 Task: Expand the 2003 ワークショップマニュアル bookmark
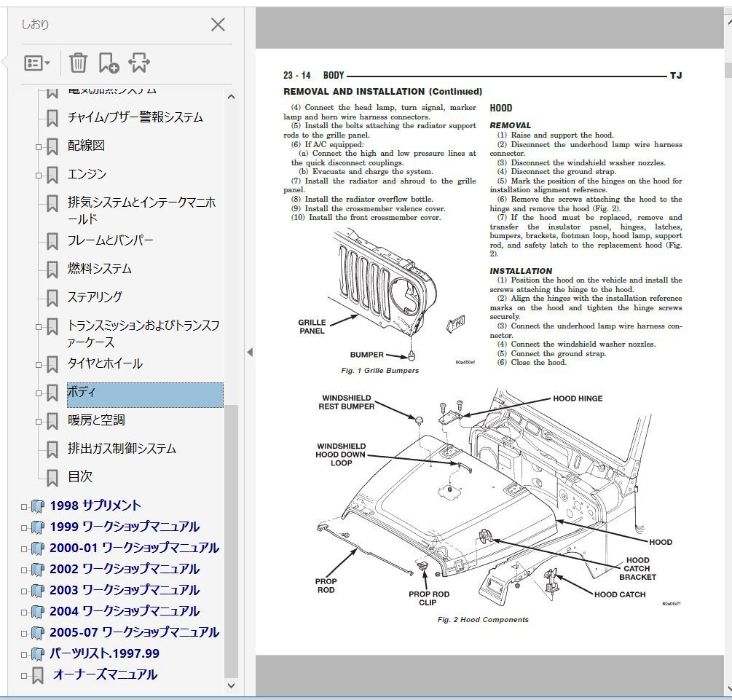point(24,591)
